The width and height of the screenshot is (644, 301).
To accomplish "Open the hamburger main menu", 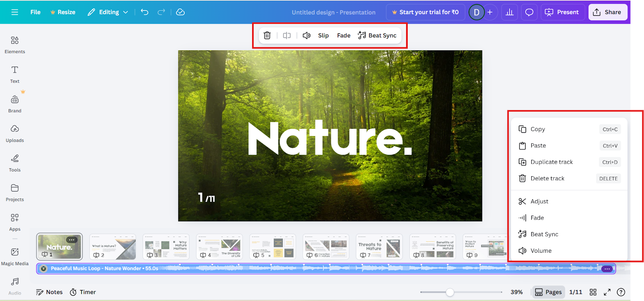I will coord(15,12).
